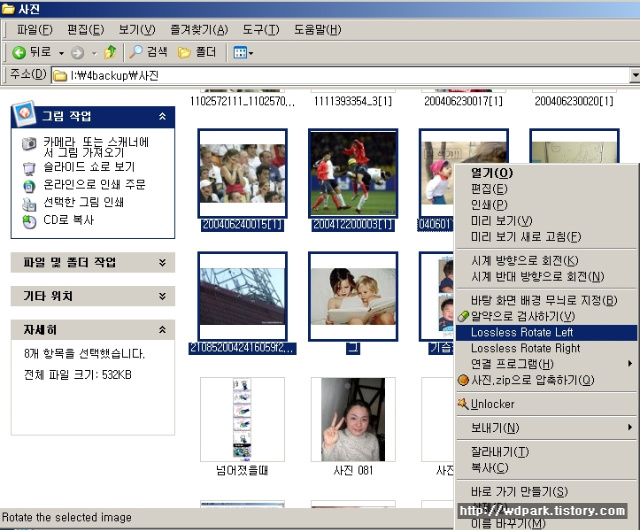Click the green Back arrow icon
This screenshot has height=530, width=640.
19,52
